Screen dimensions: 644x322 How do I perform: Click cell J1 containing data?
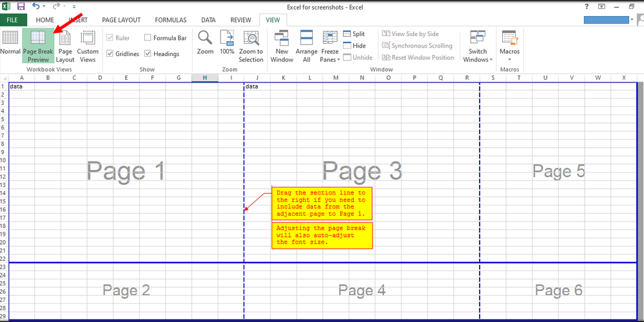pos(257,86)
